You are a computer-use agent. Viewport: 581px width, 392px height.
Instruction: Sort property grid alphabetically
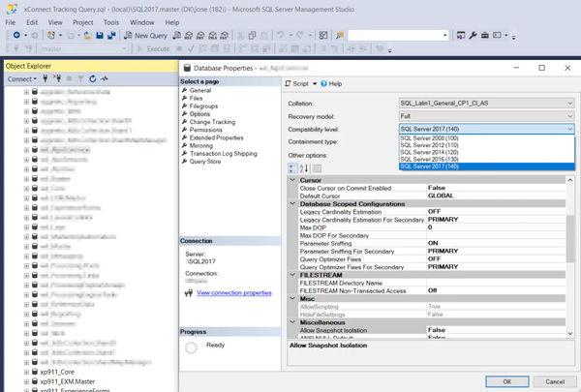tap(304, 168)
